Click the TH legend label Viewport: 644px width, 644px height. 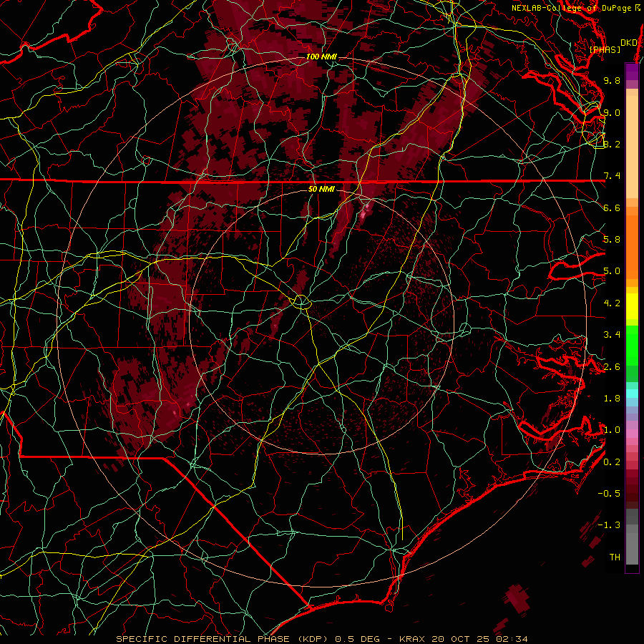[615, 557]
